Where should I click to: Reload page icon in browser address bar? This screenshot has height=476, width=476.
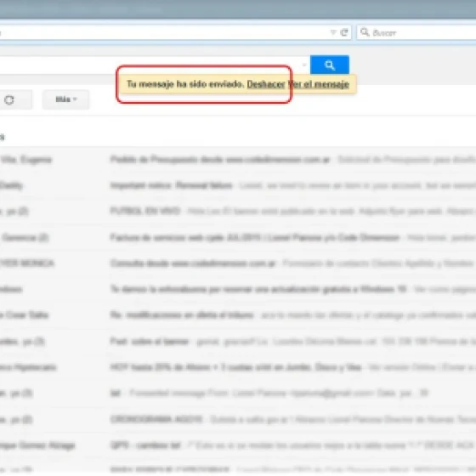pyautogui.click(x=344, y=32)
